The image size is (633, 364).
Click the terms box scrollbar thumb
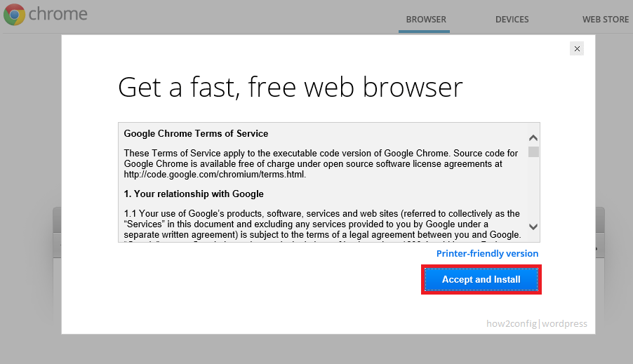point(533,152)
